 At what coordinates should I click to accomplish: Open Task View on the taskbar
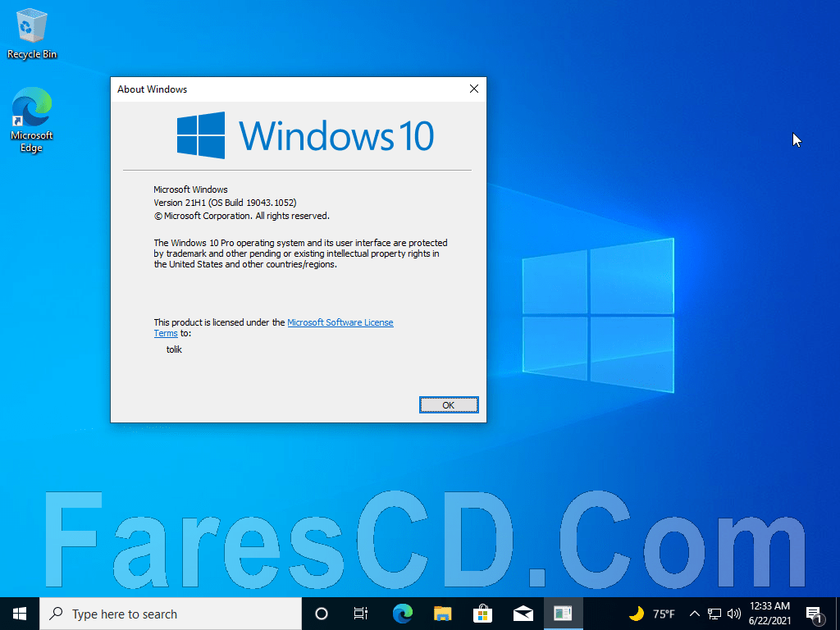coord(361,614)
